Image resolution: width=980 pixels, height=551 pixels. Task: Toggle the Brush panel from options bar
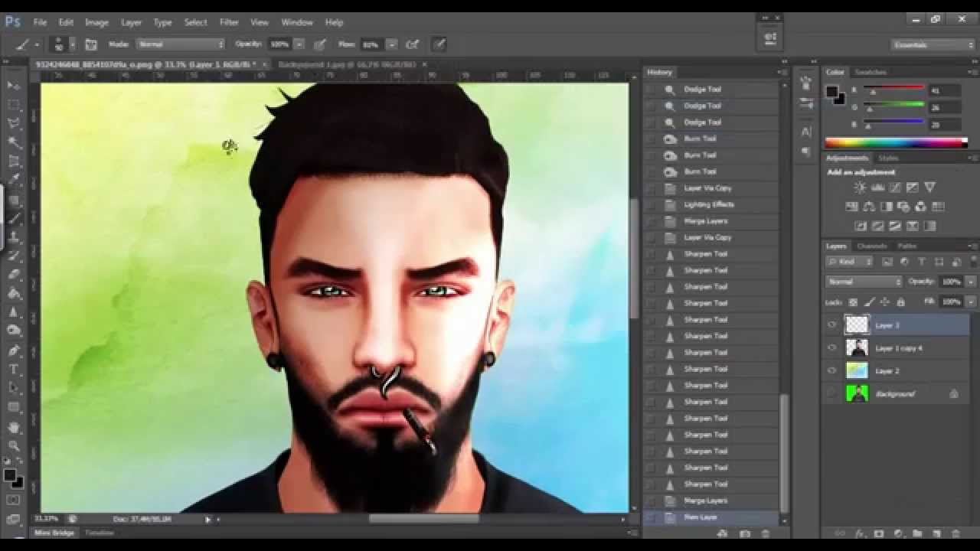90,44
